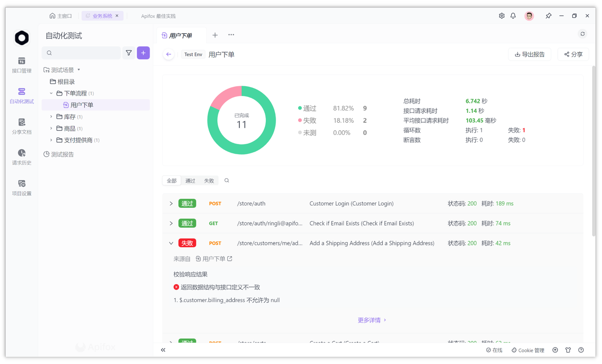Open 测试报告 in the sidebar

[x=59, y=154]
